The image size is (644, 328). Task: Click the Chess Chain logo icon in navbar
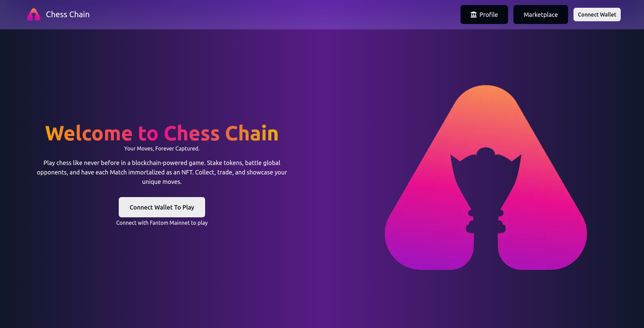[34, 15]
